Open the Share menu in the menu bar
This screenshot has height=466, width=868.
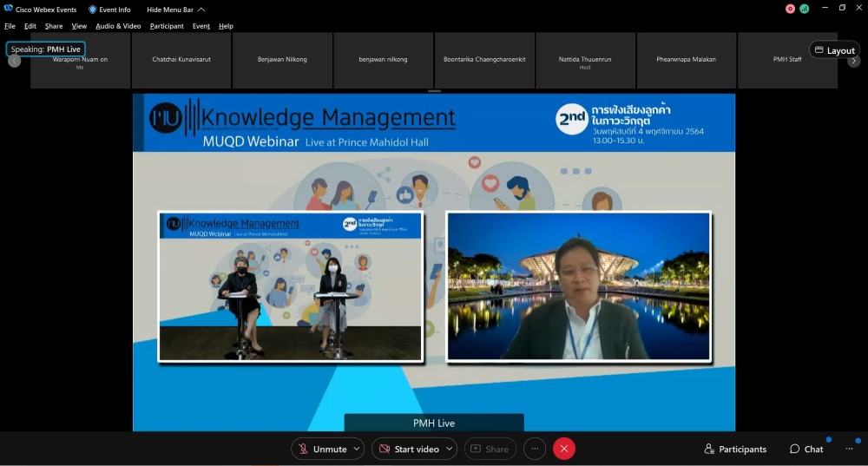[x=54, y=26]
